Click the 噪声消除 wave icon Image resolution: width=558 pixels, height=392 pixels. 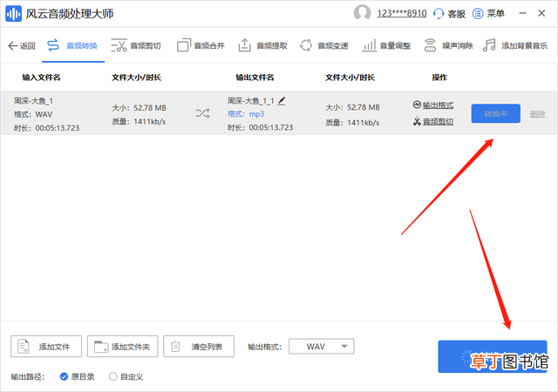[430, 45]
